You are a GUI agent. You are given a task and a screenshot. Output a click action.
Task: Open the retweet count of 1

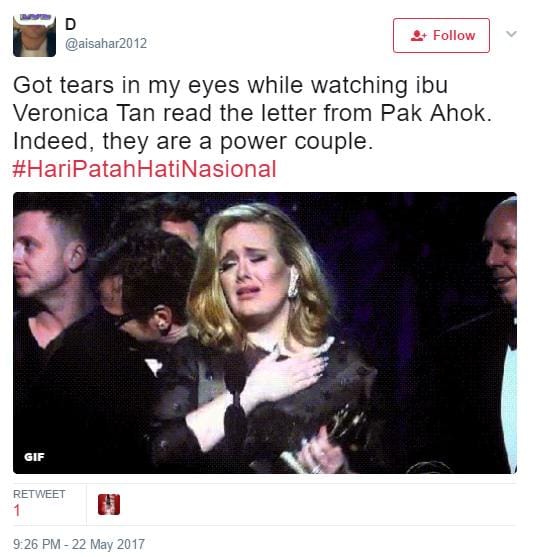click(x=17, y=510)
